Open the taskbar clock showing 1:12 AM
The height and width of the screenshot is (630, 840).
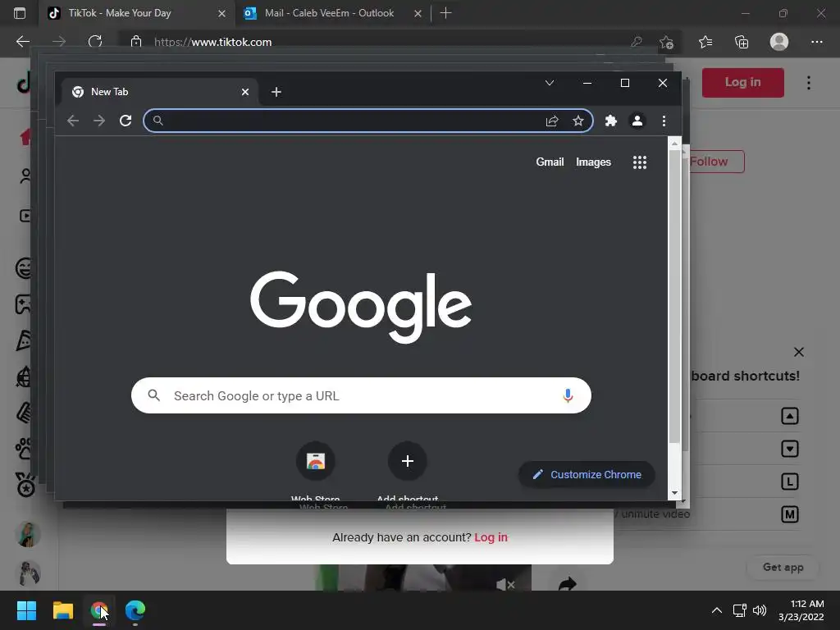coord(801,610)
